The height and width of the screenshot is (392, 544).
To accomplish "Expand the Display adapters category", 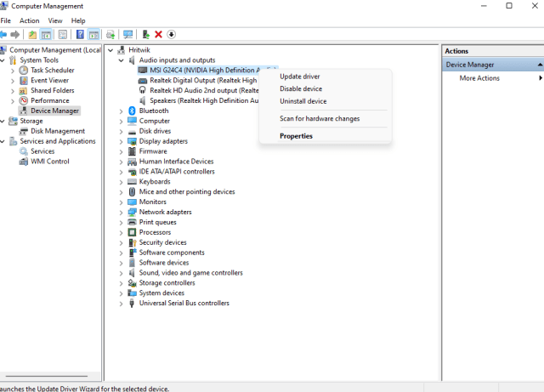I will click(122, 141).
